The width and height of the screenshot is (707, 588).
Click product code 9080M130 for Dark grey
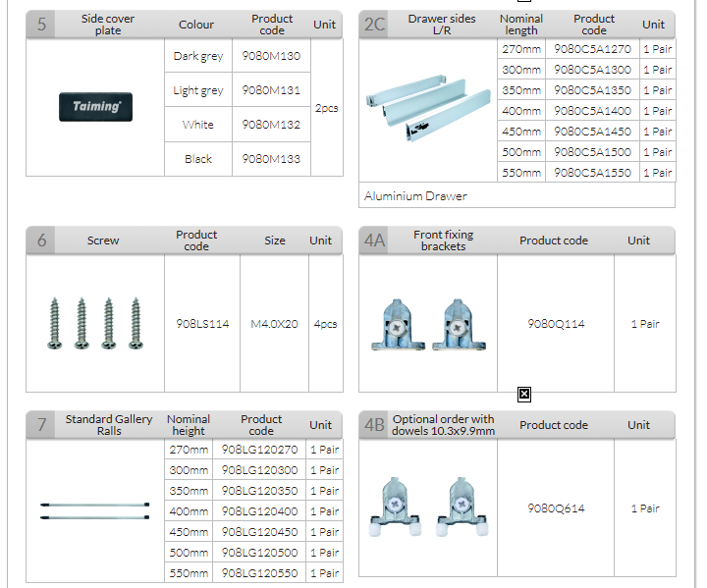tap(271, 56)
